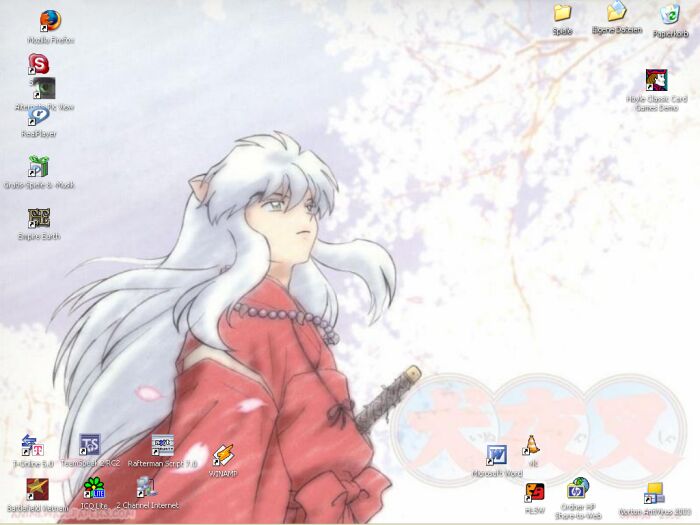Start Battlefield Vietnam shortcut
The height and width of the screenshot is (525, 700).
(37, 489)
